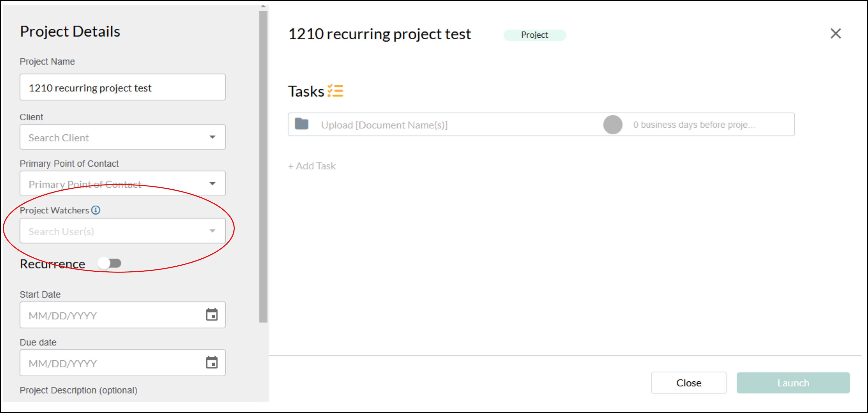Open the Due date calendar picker

click(x=212, y=363)
